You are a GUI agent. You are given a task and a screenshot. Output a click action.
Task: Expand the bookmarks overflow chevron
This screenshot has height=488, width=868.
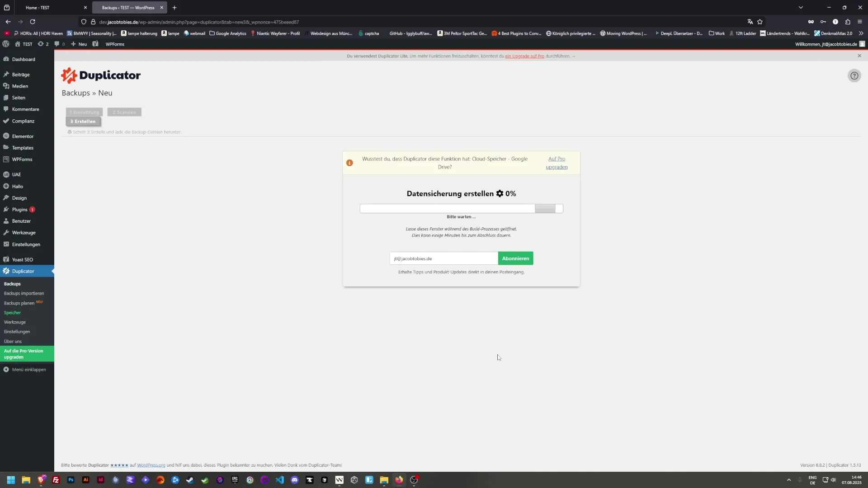point(862,33)
